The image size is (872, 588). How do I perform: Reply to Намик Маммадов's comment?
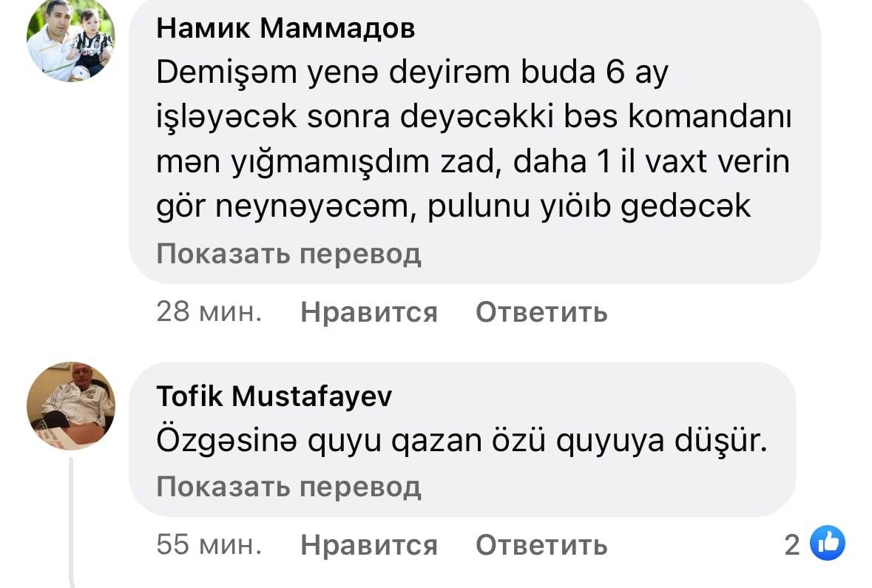pos(541,312)
